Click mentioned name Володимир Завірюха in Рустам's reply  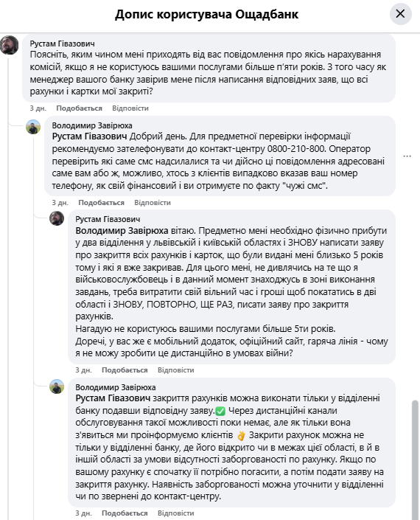click(122, 230)
